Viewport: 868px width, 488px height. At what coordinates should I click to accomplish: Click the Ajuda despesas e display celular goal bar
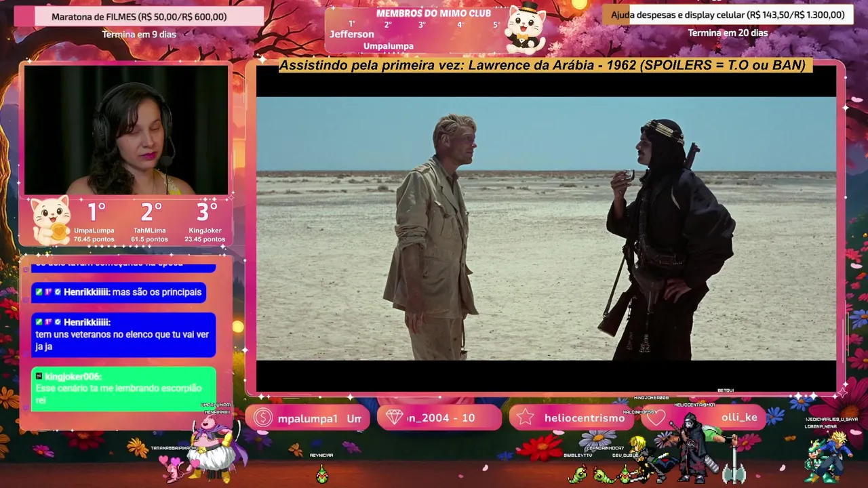coord(728,15)
